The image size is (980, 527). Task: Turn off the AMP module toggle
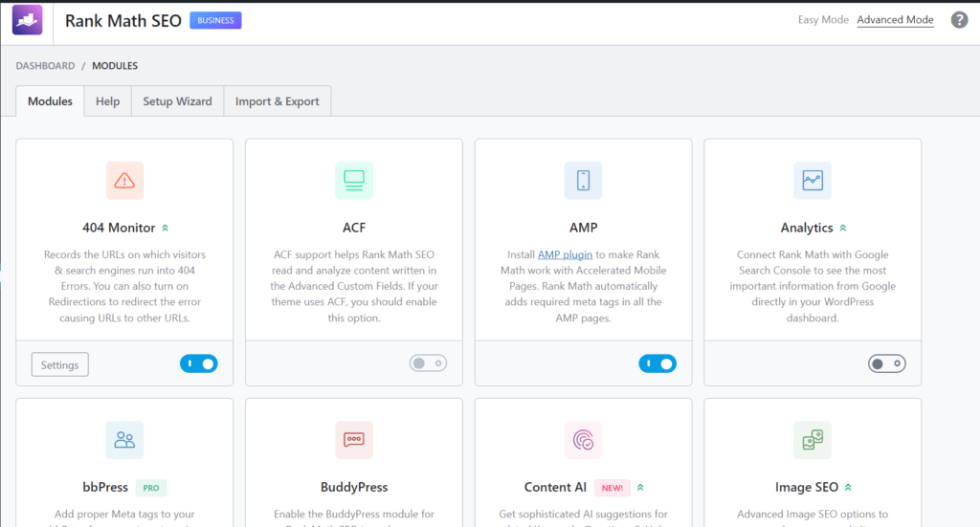coord(657,363)
